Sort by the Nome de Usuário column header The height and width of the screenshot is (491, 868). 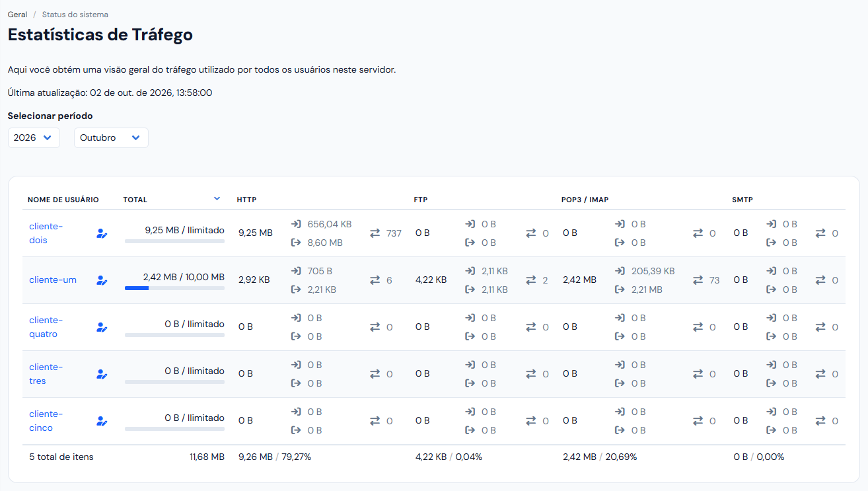(x=63, y=200)
